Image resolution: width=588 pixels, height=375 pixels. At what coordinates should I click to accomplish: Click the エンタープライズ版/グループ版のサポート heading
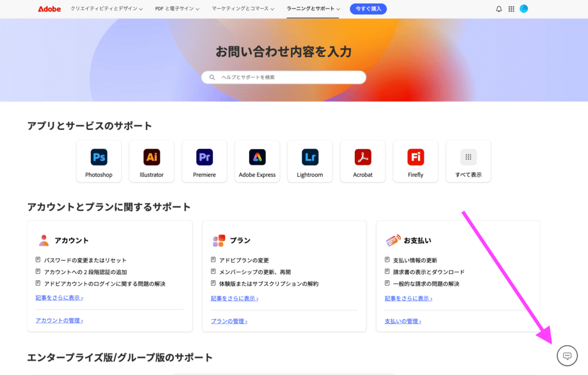tap(119, 358)
